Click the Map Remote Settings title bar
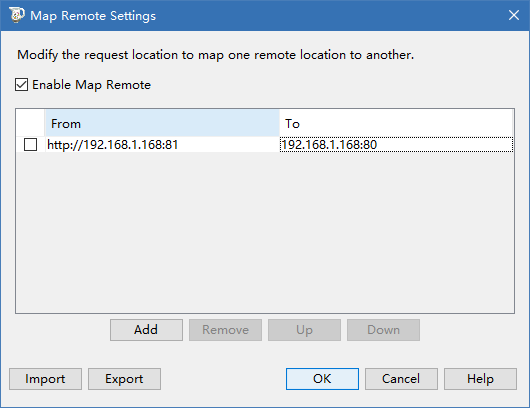 coord(265,16)
